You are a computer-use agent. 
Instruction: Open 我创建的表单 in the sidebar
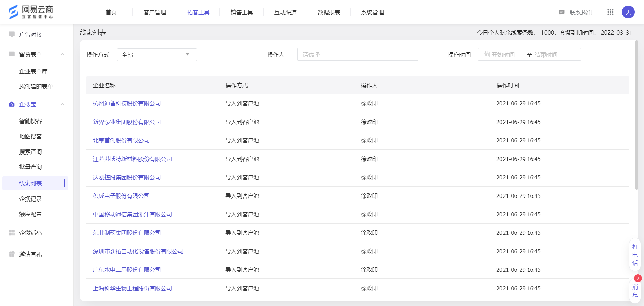(36, 86)
